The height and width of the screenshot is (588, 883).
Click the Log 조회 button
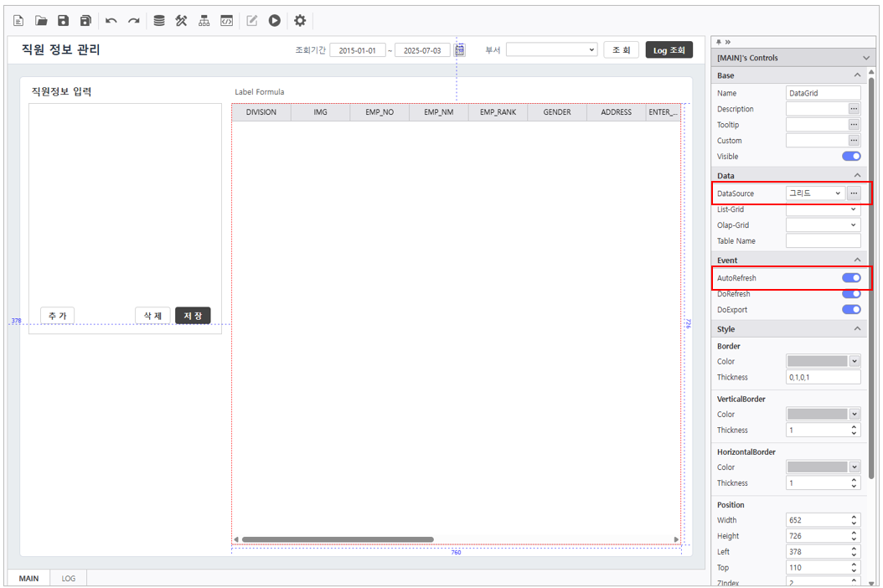click(669, 50)
